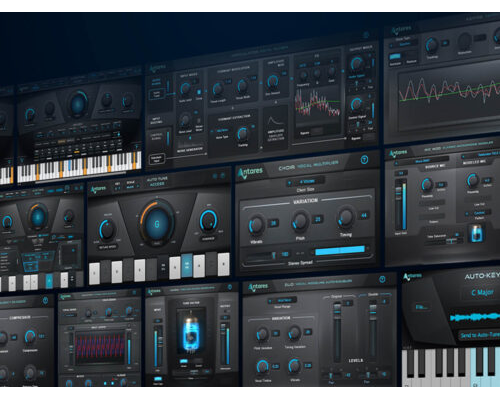This screenshot has height=400, width=500.
Task: Click the Tube Saturation slider in Mic Mod
Action: 443,240
